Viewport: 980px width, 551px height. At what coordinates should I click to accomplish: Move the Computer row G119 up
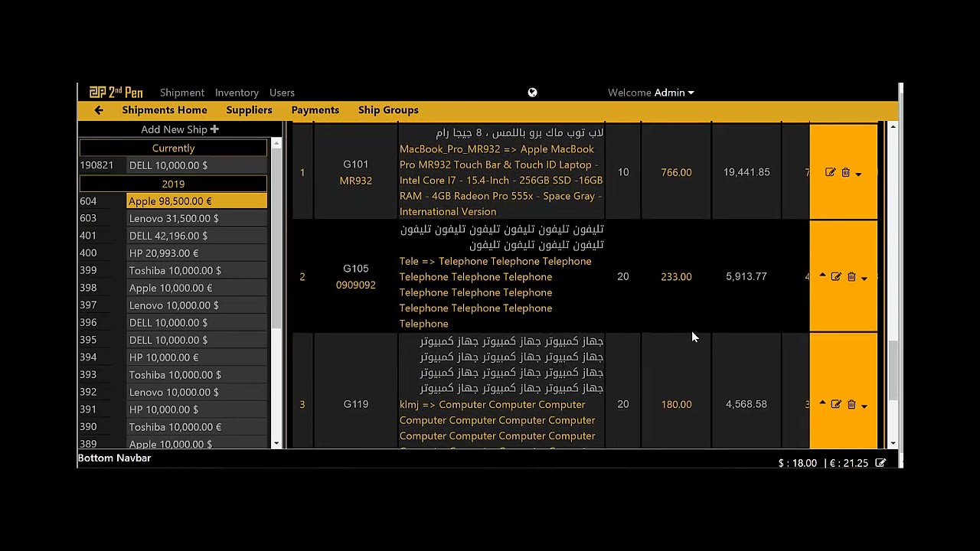[x=822, y=403]
